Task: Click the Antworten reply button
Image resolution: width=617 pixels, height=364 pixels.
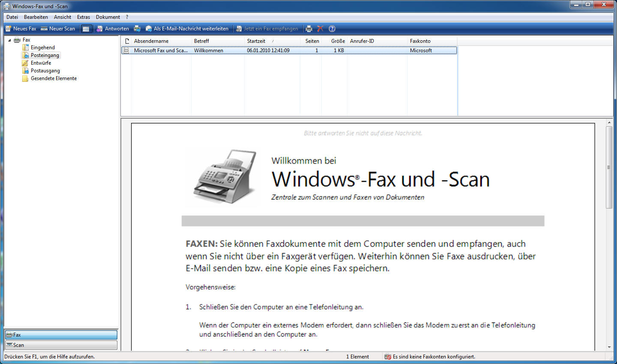Action: 113,29
